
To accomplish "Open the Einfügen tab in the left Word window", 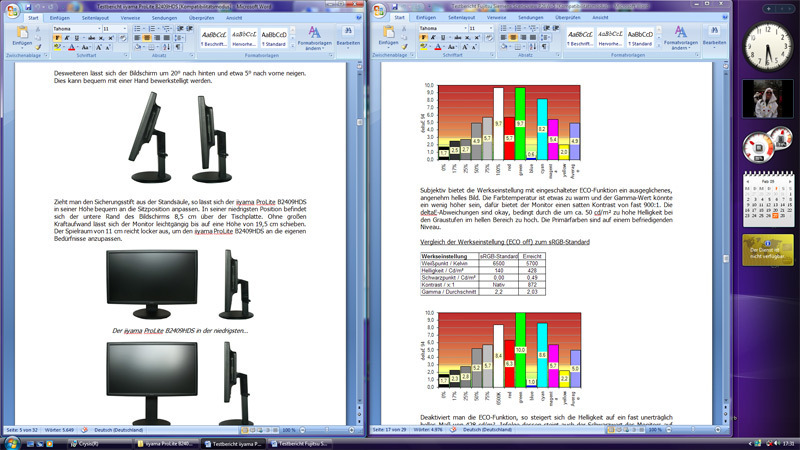I will pos(60,18).
